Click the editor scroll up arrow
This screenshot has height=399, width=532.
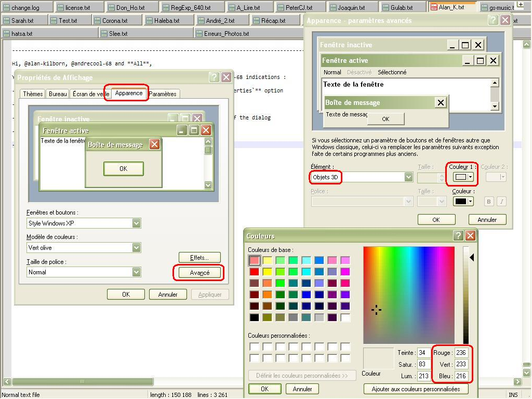pos(526,44)
